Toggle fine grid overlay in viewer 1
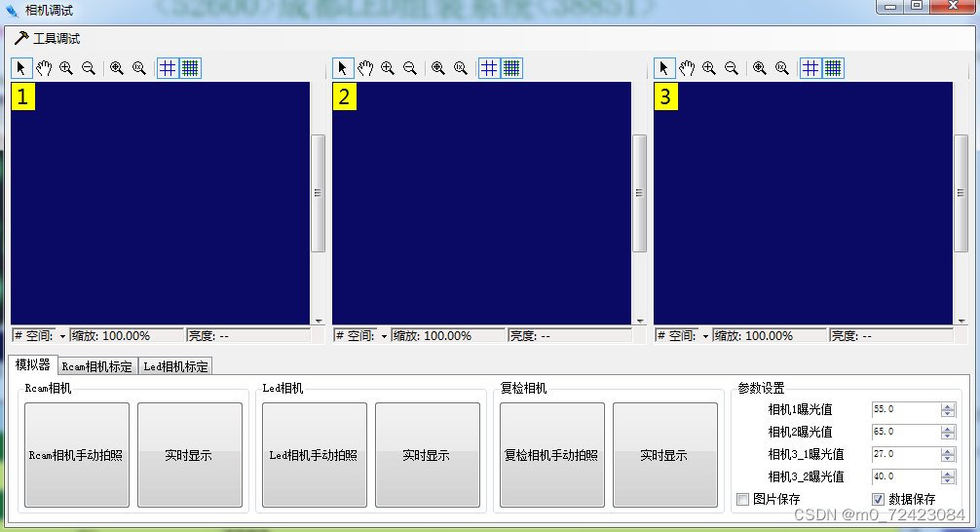Viewport: 980px width, 532px height. coord(190,68)
